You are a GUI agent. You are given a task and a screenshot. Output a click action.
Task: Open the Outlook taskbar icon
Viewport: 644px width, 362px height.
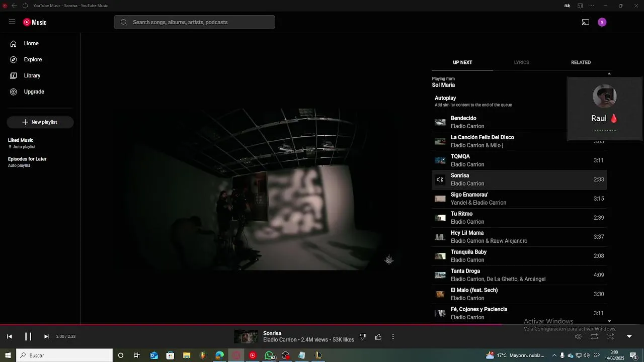point(153,355)
